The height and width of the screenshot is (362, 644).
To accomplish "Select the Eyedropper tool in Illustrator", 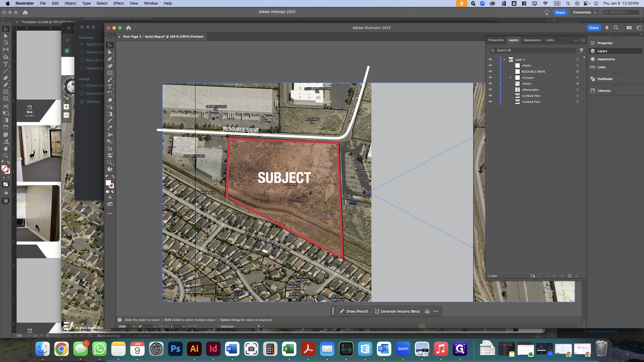I will [110, 128].
